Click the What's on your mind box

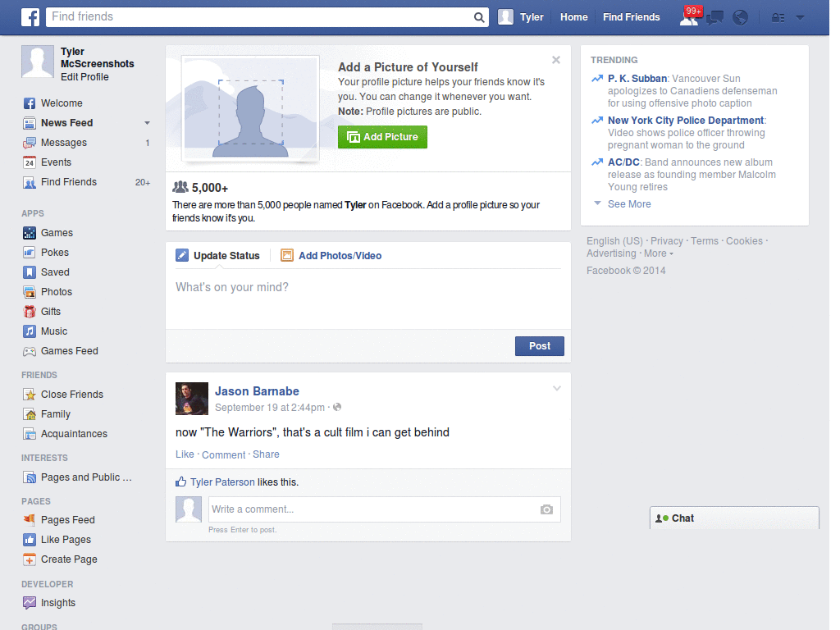click(368, 299)
